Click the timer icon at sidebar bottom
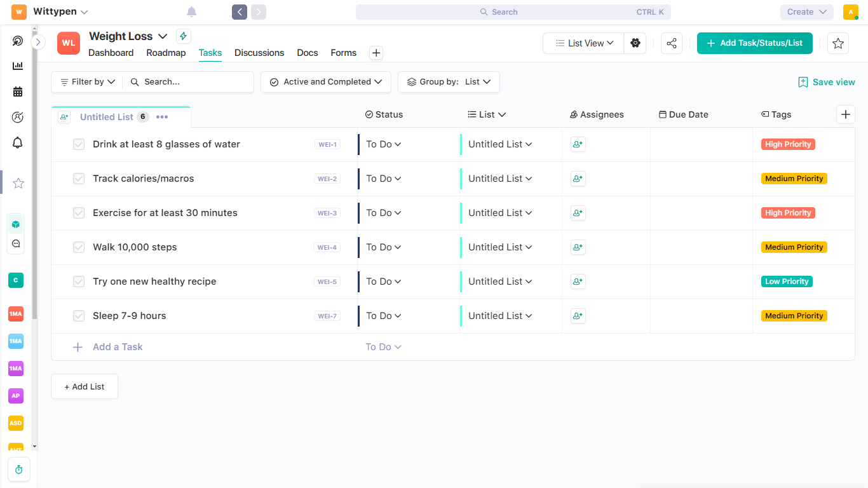Image resolution: width=868 pixels, height=488 pixels. coord(18,469)
